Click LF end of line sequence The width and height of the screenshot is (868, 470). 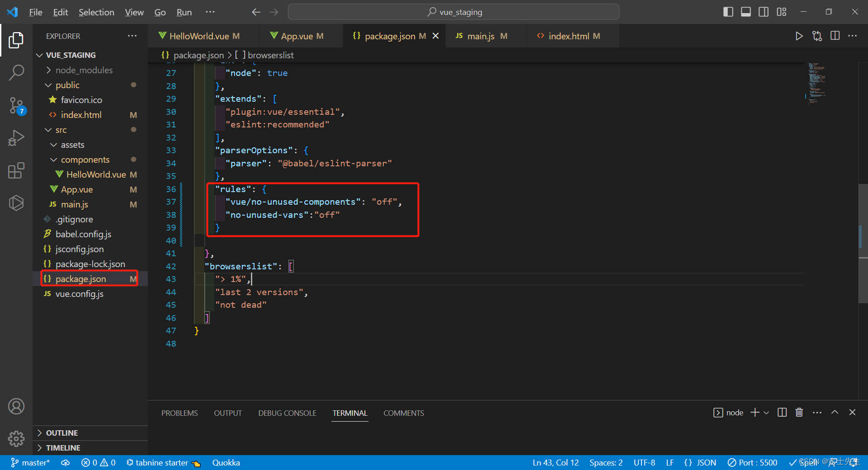pyautogui.click(x=670, y=463)
